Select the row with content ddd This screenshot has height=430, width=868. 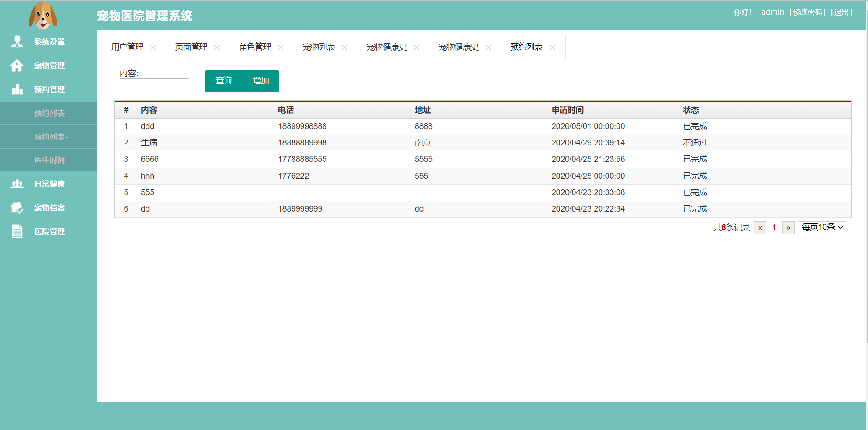(482, 126)
